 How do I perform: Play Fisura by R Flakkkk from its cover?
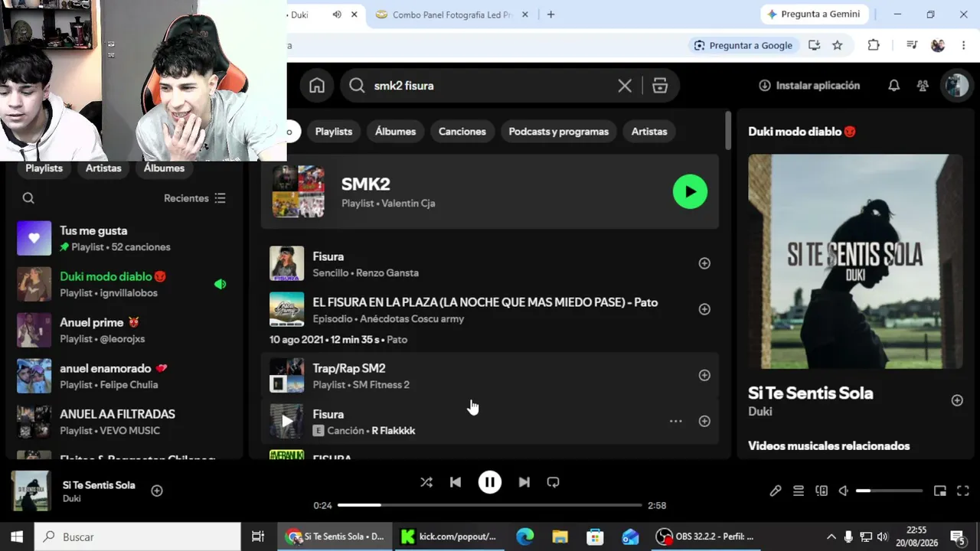286,421
